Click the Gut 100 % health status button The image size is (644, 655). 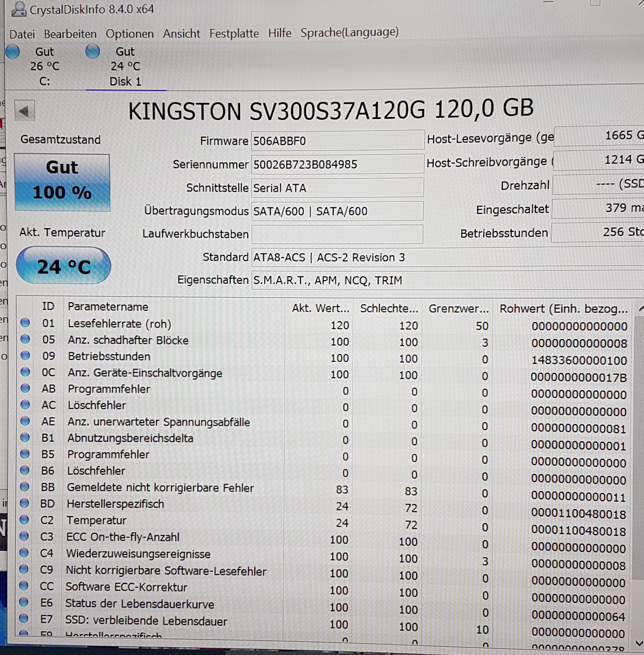(62, 182)
